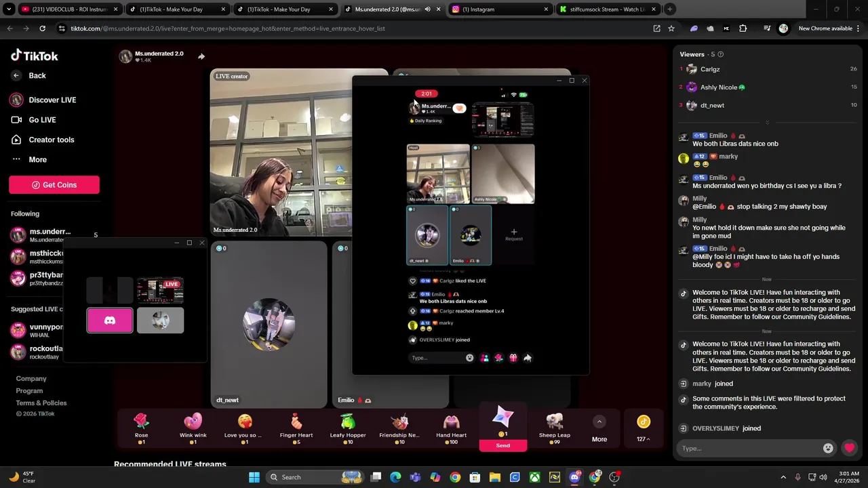The width and height of the screenshot is (868, 488).
Task: Click the pink Send gift button
Action: click(502, 445)
